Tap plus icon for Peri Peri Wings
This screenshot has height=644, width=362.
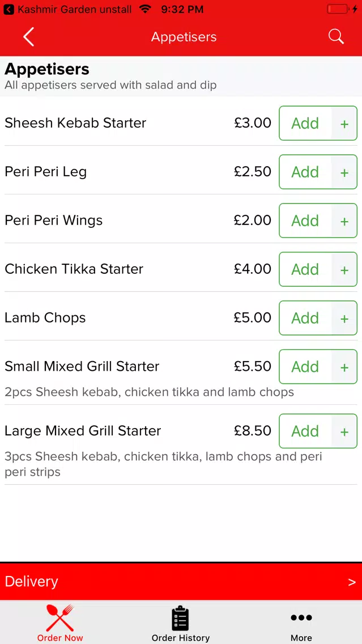(344, 221)
